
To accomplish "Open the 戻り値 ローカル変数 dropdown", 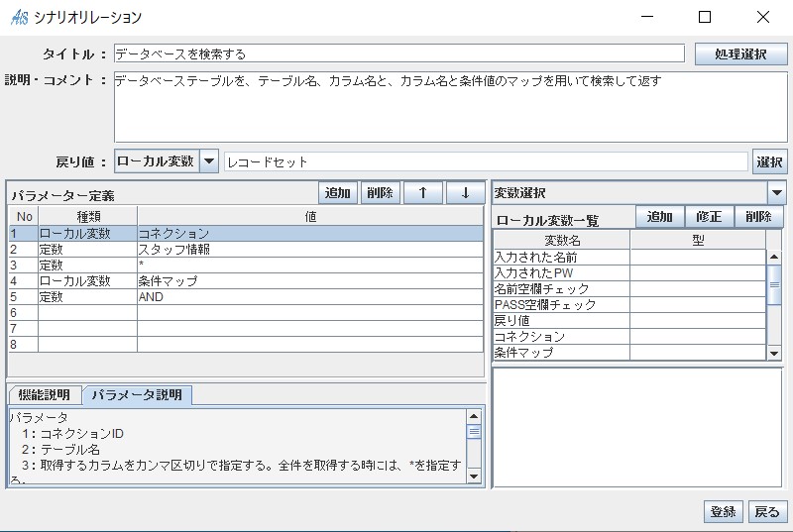I will point(209,161).
